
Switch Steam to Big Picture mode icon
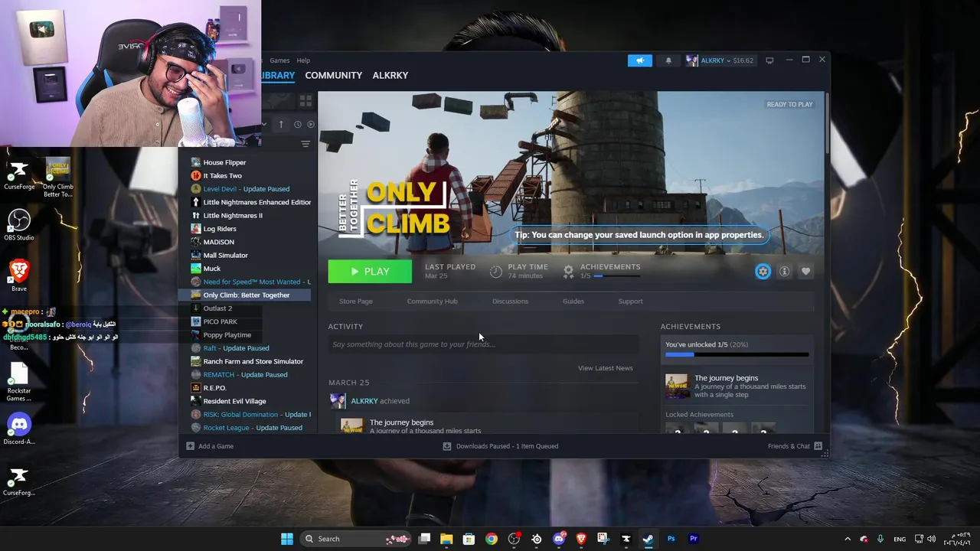tap(769, 60)
